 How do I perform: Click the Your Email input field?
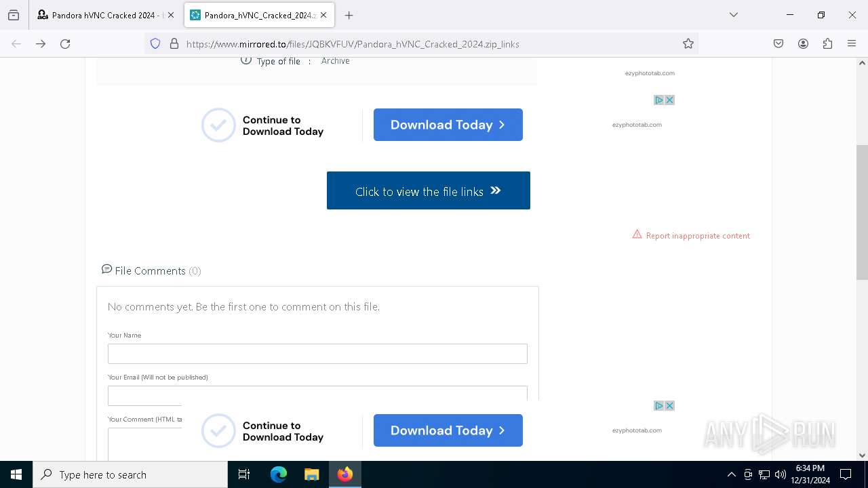(317, 395)
